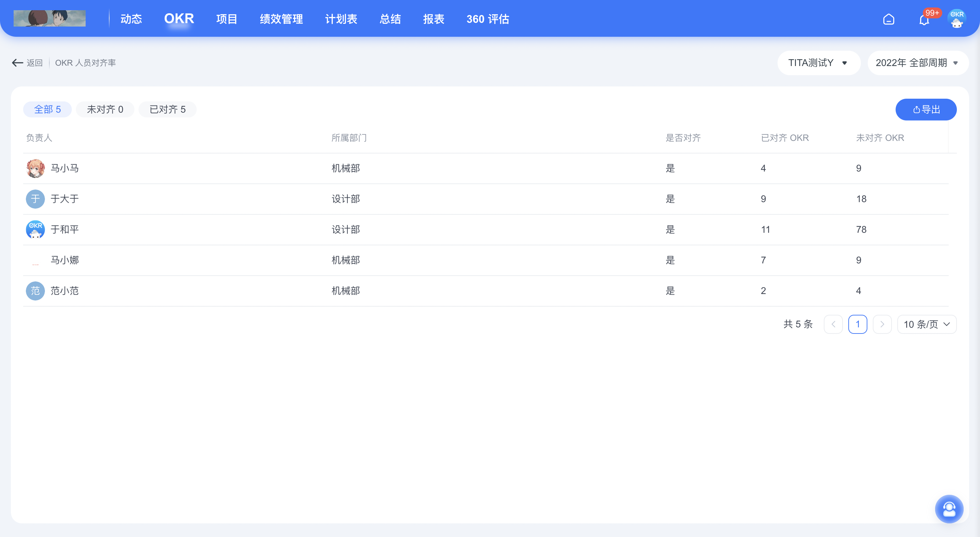
Task: Click 于和平's aligned OKR value 11
Action: pyautogui.click(x=765, y=229)
